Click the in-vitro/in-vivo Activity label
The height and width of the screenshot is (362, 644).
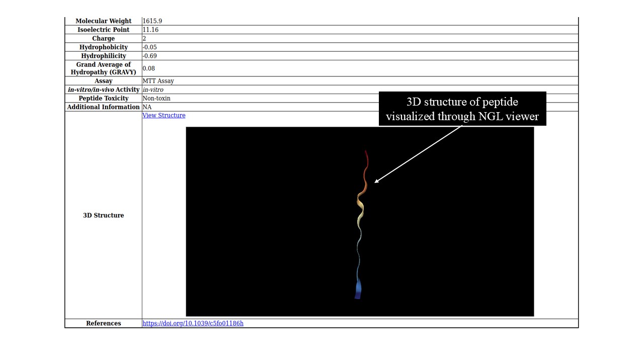[x=104, y=89]
